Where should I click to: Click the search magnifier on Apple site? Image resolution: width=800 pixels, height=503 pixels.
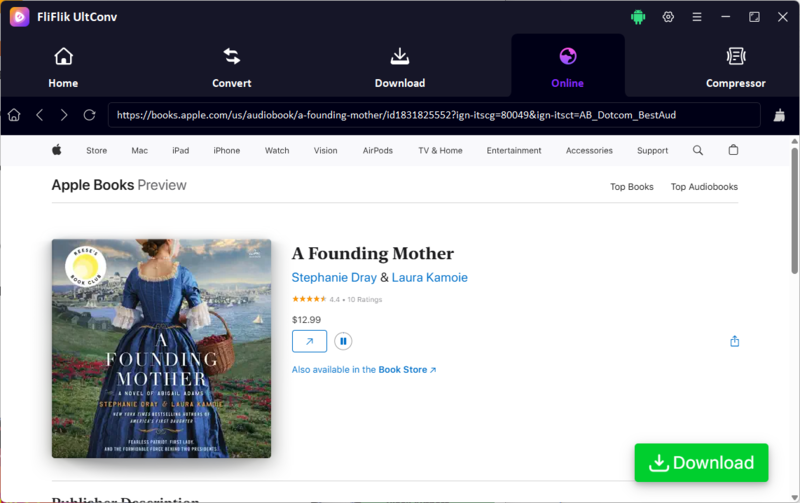pos(697,150)
